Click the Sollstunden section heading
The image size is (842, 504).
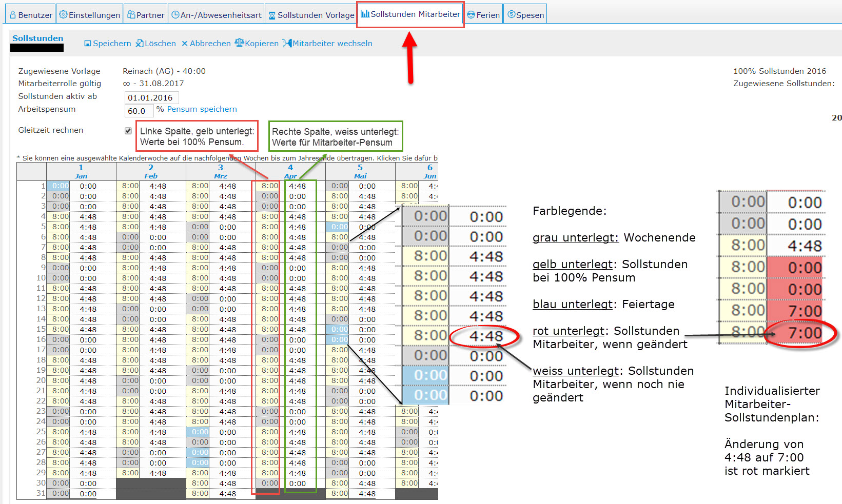[x=38, y=38]
